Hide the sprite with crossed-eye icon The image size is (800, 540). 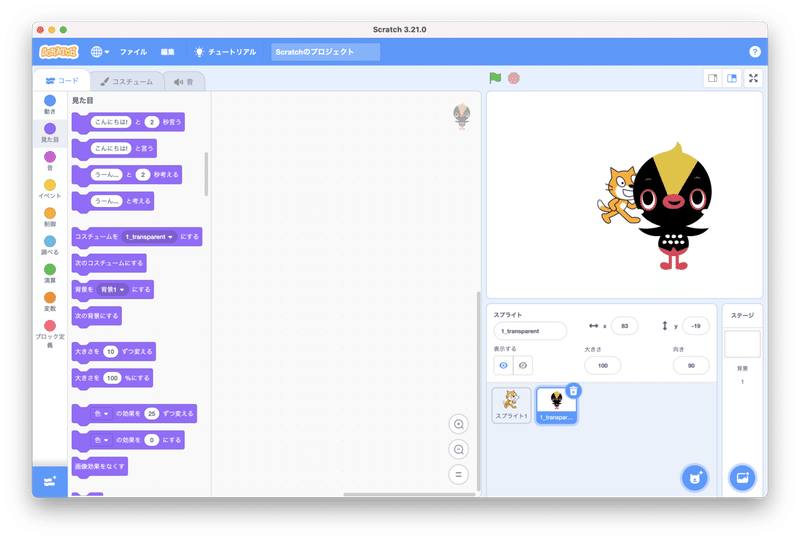click(522, 365)
